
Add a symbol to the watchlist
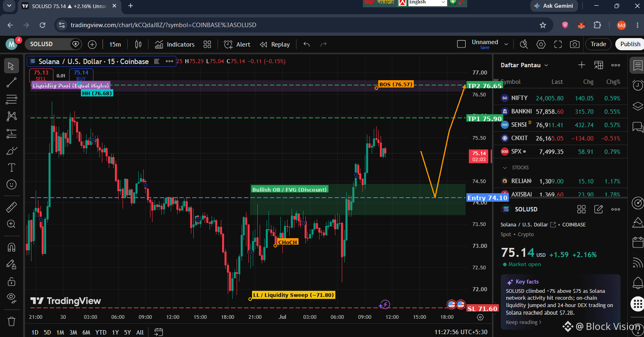coord(581,65)
